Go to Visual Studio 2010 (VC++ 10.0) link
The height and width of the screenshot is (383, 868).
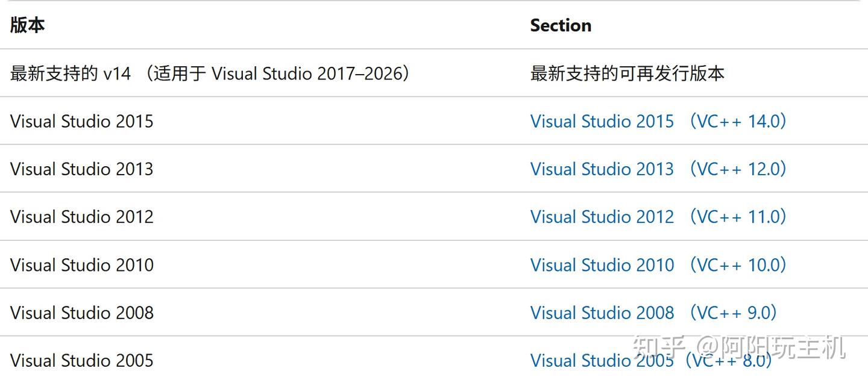(659, 265)
